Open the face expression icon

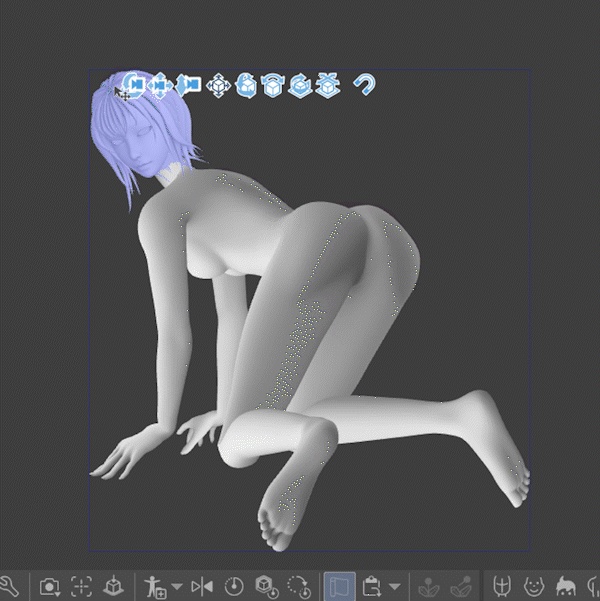point(534,586)
